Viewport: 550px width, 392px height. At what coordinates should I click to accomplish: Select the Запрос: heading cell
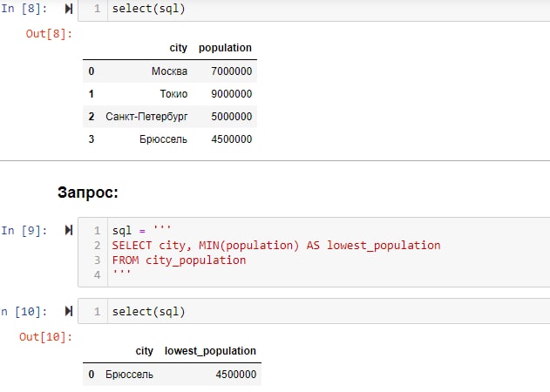point(86,190)
